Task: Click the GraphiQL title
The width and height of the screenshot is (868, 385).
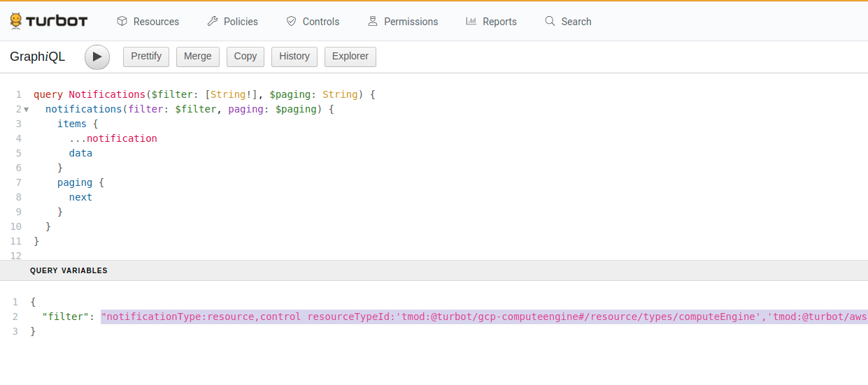Action: (x=38, y=57)
